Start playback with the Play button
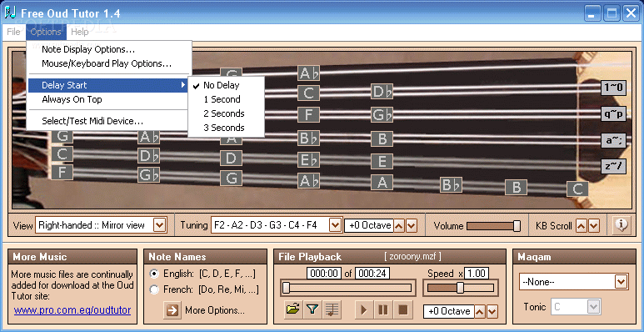 [x=363, y=309]
